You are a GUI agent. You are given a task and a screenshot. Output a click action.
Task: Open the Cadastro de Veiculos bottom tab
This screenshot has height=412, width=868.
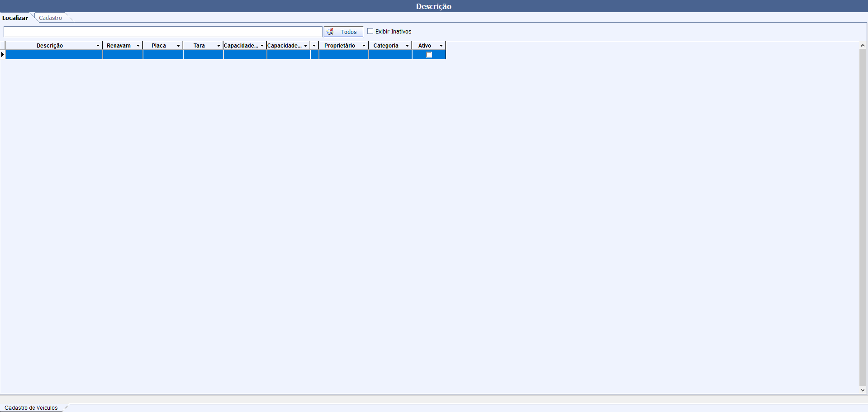tap(31, 407)
